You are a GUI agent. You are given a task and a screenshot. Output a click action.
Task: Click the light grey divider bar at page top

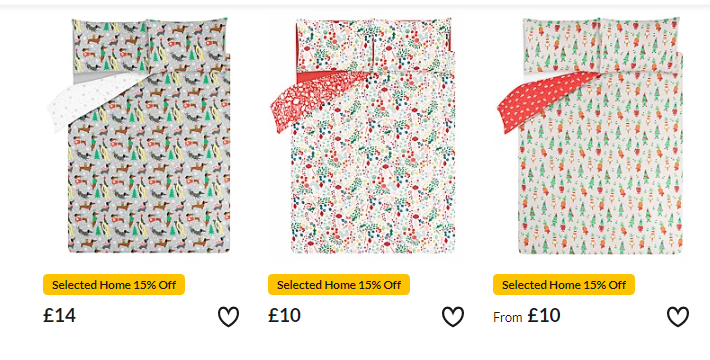point(355,3)
